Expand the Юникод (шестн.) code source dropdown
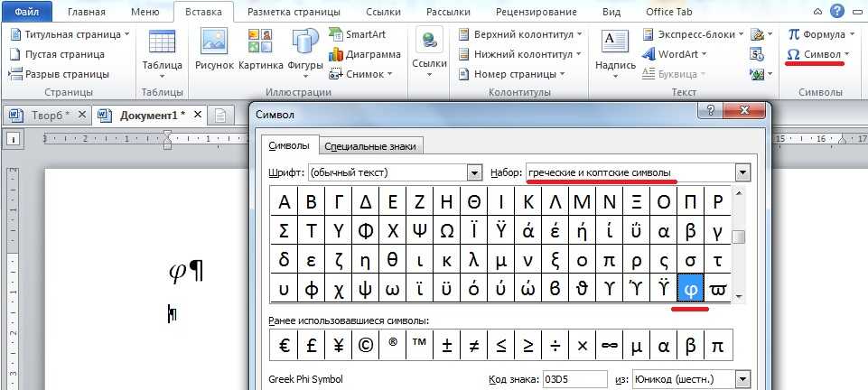Screen dimensions: 868x390 [x=742, y=379]
